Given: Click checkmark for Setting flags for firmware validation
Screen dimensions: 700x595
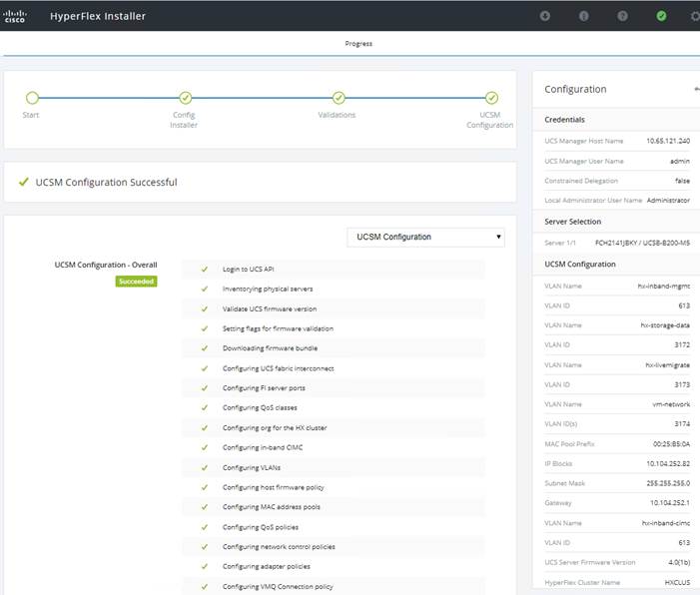Looking at the screenshot, I should pos(205,328).
